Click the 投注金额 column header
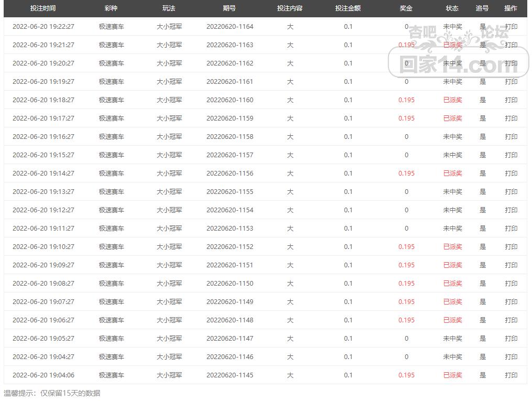 point(348,8)
